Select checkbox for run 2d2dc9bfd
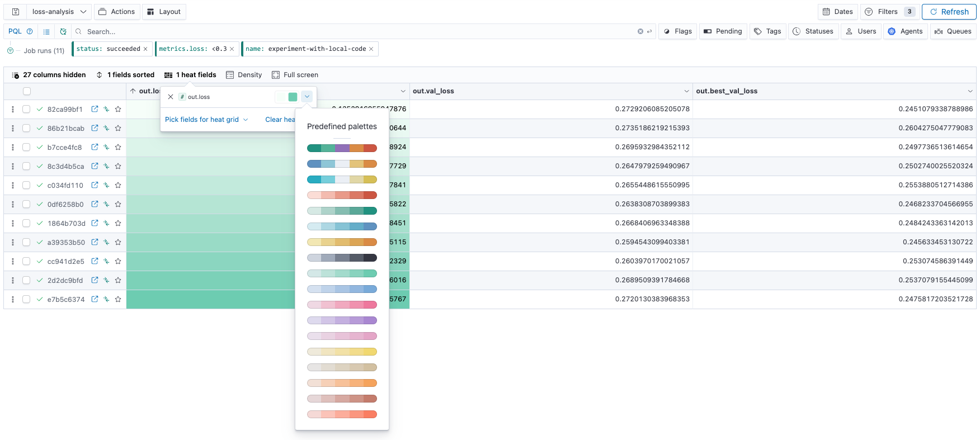 [26, 280]
